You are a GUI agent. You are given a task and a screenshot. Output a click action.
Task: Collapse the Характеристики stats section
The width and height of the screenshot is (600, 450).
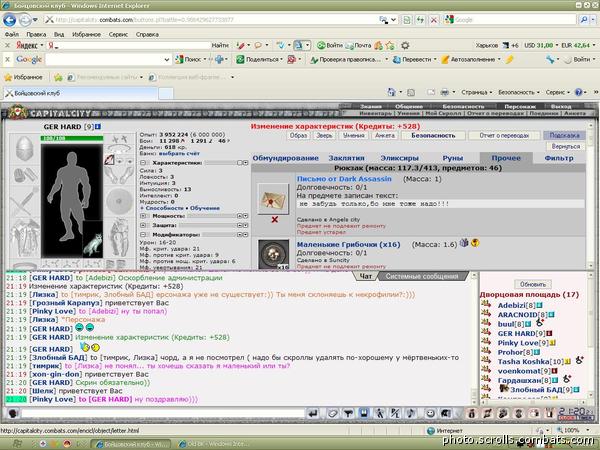click(143, 163)
